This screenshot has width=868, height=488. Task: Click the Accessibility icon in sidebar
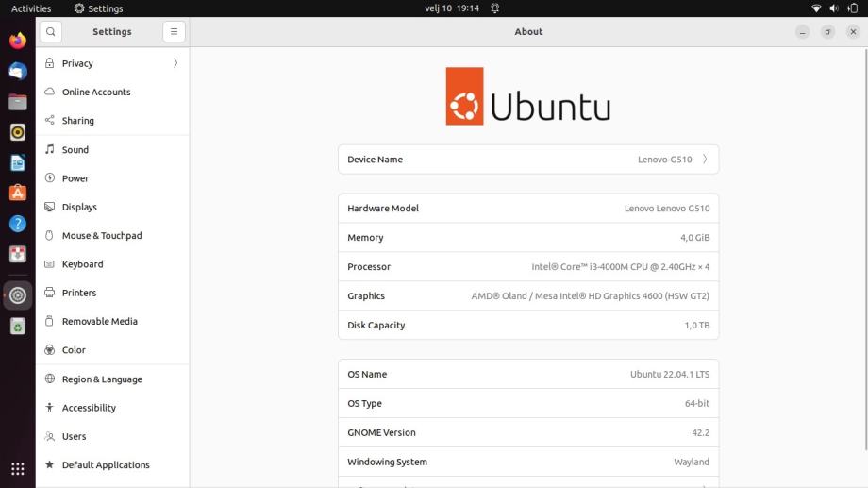coord(50,408)
